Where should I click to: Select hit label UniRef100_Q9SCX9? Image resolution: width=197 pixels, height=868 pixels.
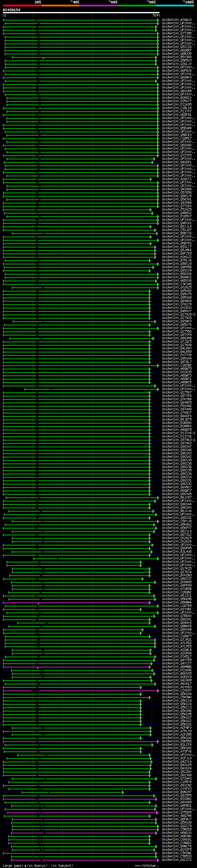coord(177,271)
